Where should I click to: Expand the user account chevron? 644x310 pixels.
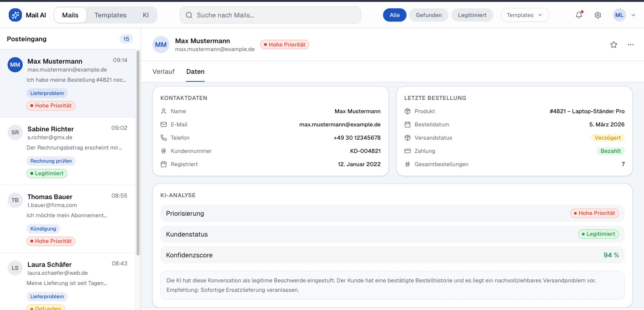pos(633,15)
